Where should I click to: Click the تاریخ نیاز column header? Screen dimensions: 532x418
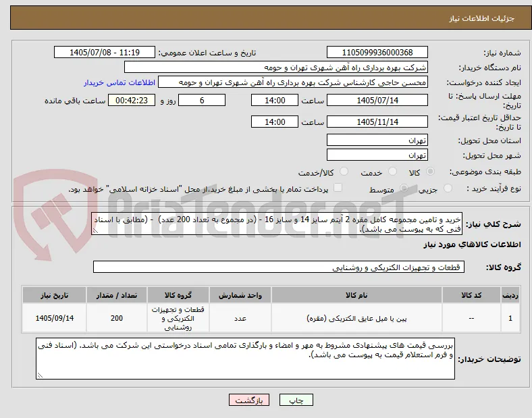(54, 295)
